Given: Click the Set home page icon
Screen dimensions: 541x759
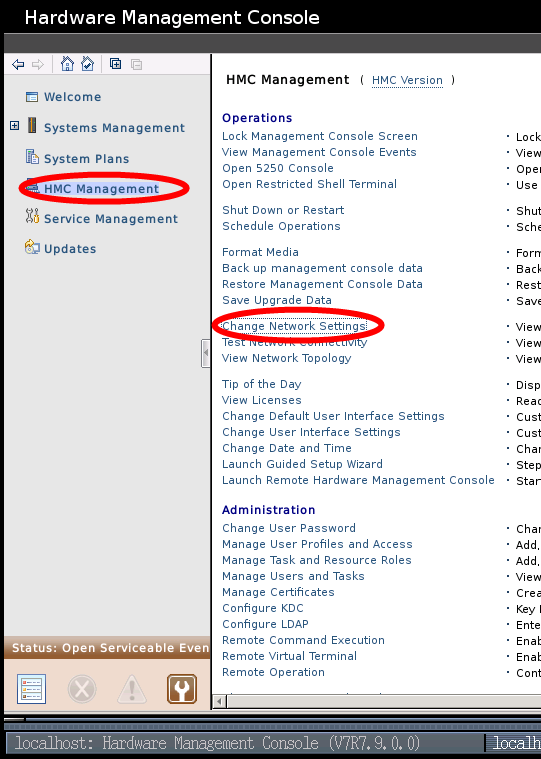Looking at the screenshot, I should coord(88,63).
